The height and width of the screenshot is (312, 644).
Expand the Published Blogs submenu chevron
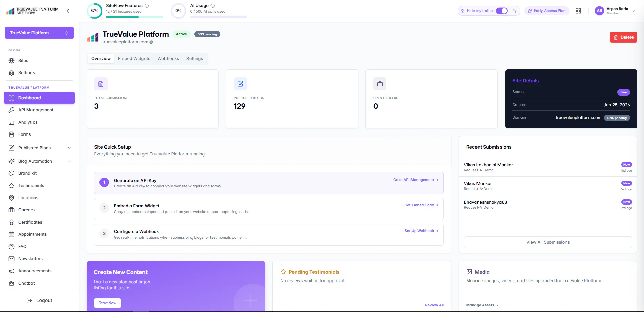pos(69,148)
